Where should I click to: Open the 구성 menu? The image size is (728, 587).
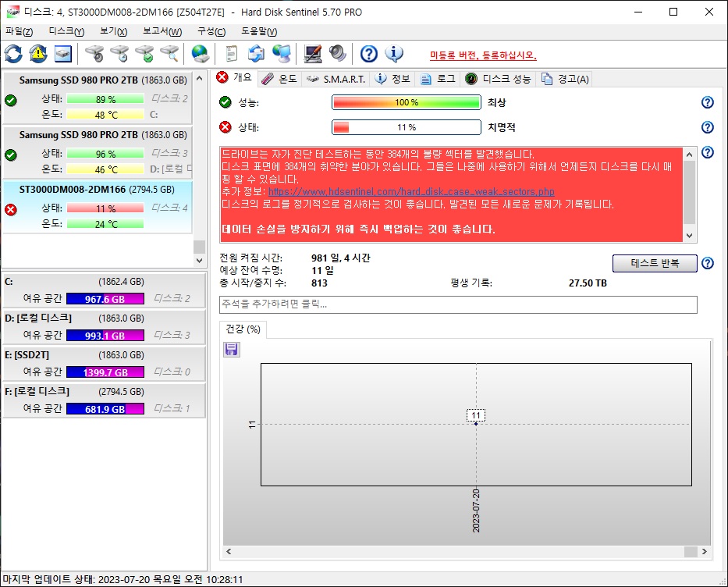(211, 31)
